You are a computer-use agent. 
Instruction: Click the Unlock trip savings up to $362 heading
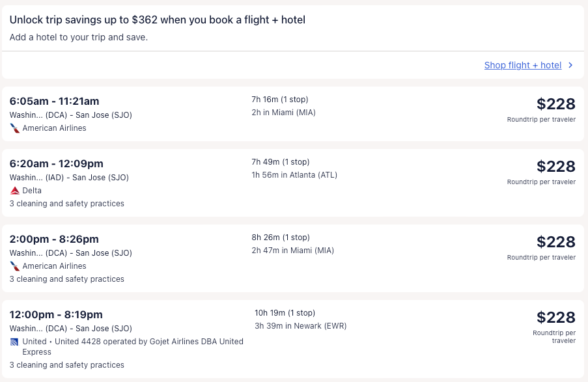click(157, 20)
